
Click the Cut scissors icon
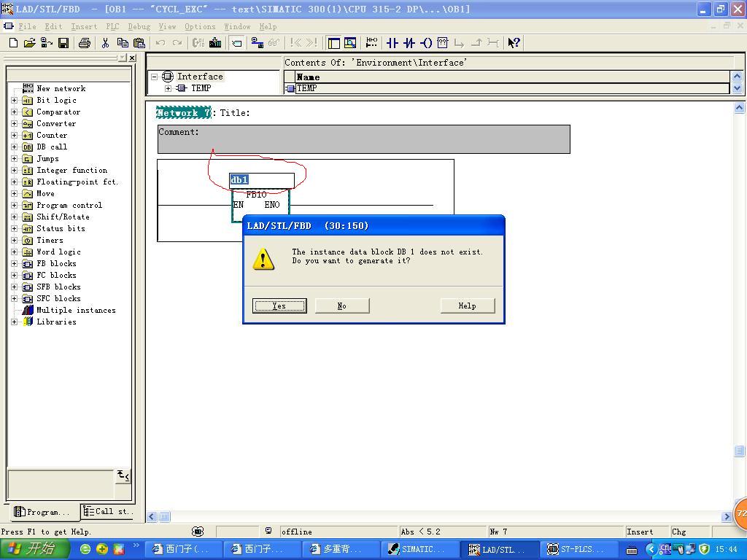105,43
